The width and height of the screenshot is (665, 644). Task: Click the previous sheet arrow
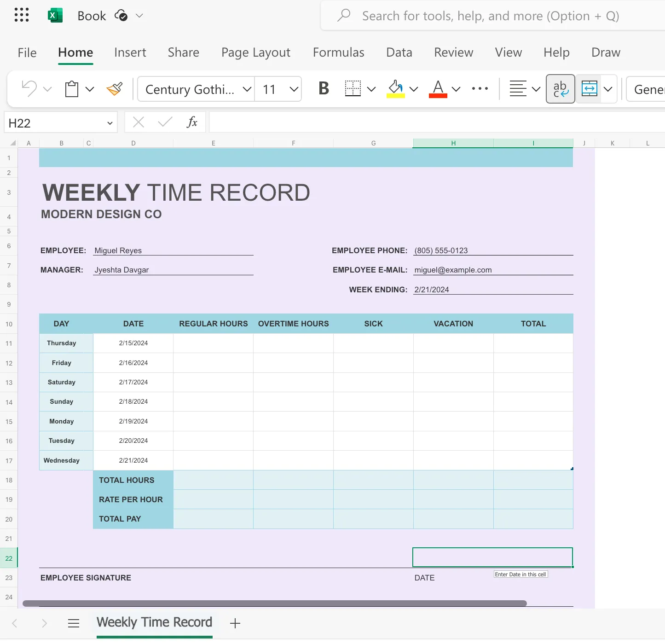15,623
